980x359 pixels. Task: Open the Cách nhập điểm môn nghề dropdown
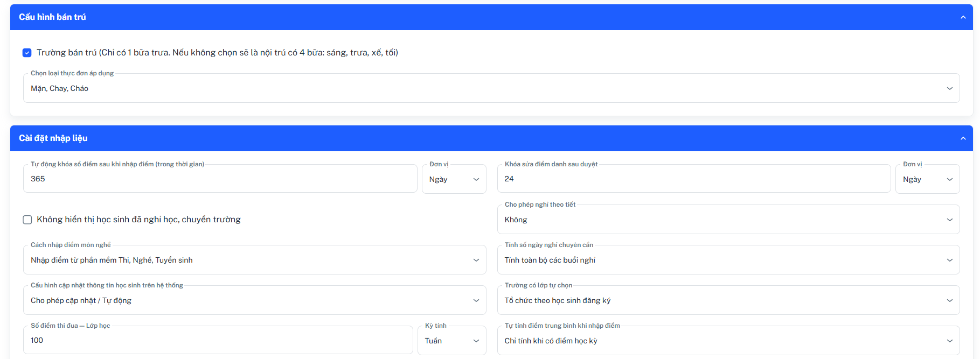coord(254,260)
